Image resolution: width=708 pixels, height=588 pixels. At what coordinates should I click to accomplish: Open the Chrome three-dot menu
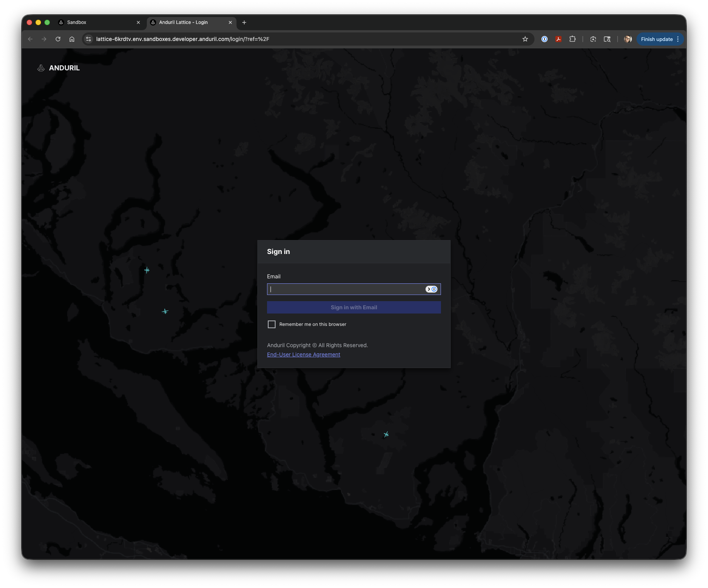click(x=678, y=39)
